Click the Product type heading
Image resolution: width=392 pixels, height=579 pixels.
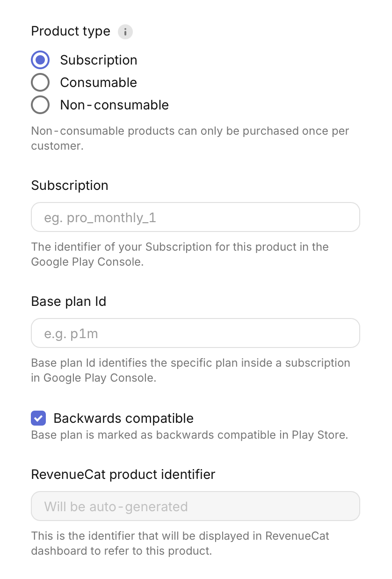point(71,31)
